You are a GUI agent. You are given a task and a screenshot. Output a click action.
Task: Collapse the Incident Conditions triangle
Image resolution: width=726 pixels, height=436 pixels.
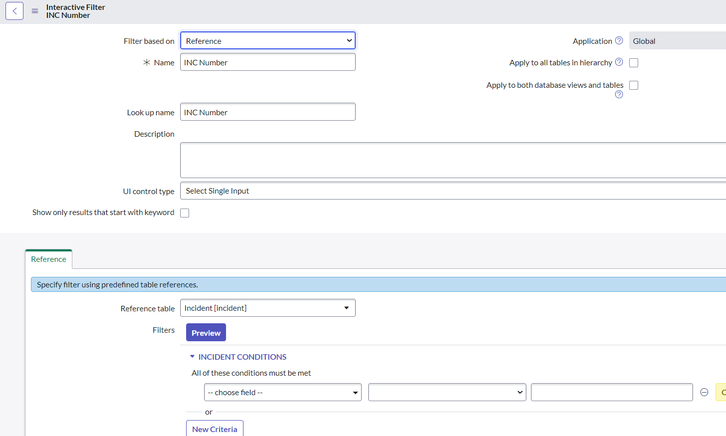coord(192,356)
